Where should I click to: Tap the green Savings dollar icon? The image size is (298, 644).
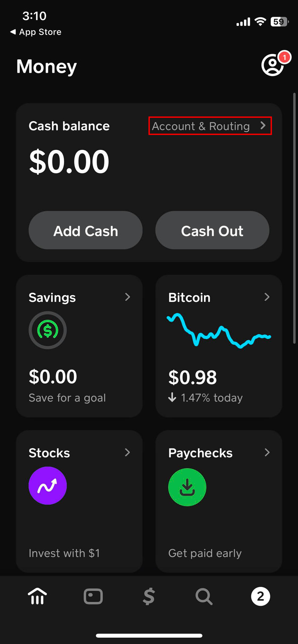click(48, 330)
